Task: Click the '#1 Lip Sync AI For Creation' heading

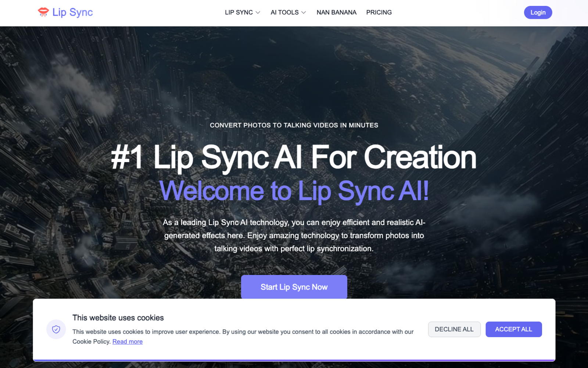Action: coord(294,157)
